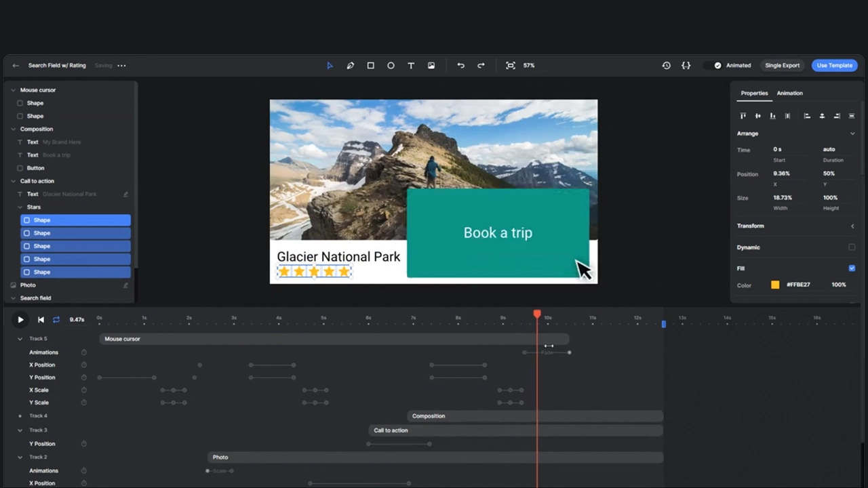Open version history clock icon

pos(667,66)
